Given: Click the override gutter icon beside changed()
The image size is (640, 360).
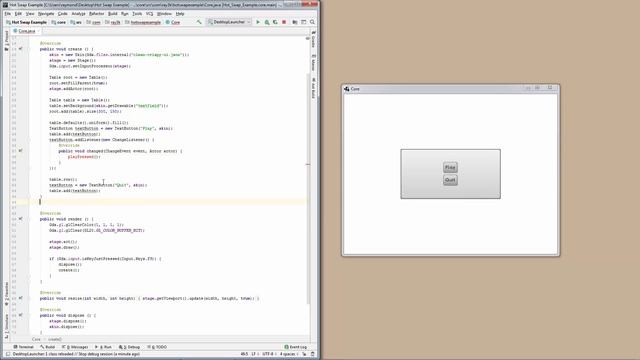Looking at the screenshot, I should 20,151.
